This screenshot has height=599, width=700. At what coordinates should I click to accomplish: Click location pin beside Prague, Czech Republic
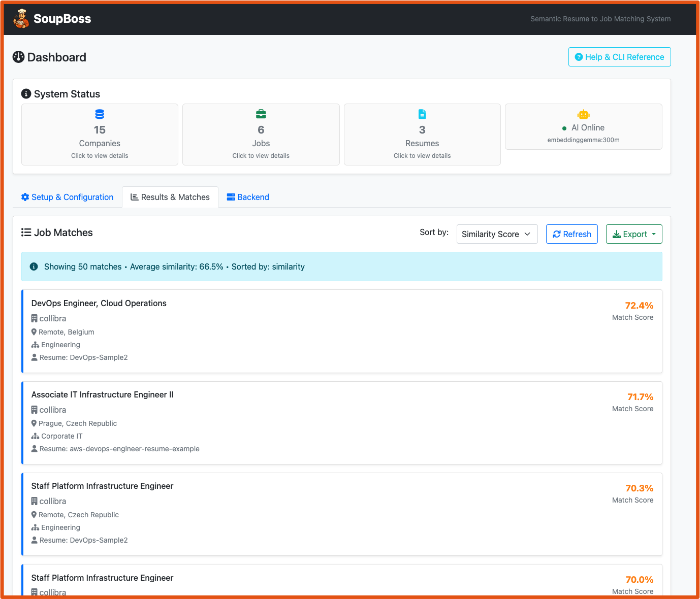[34, 423]
